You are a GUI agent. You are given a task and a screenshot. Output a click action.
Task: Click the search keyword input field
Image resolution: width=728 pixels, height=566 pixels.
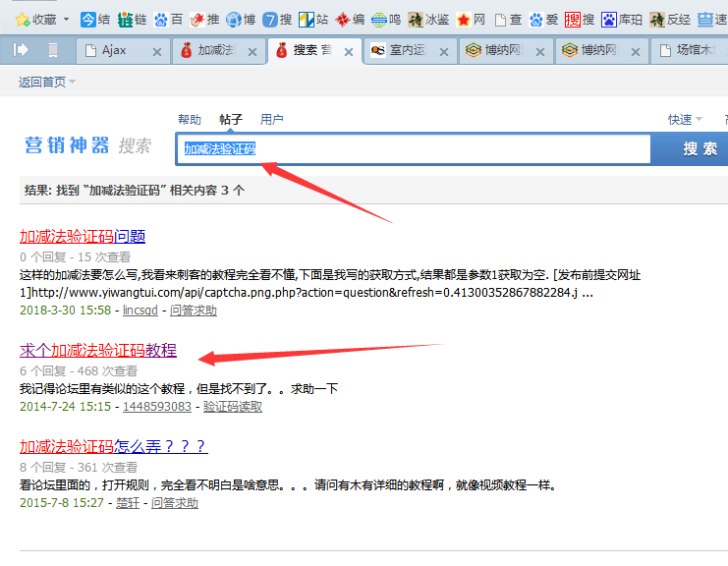413,148
